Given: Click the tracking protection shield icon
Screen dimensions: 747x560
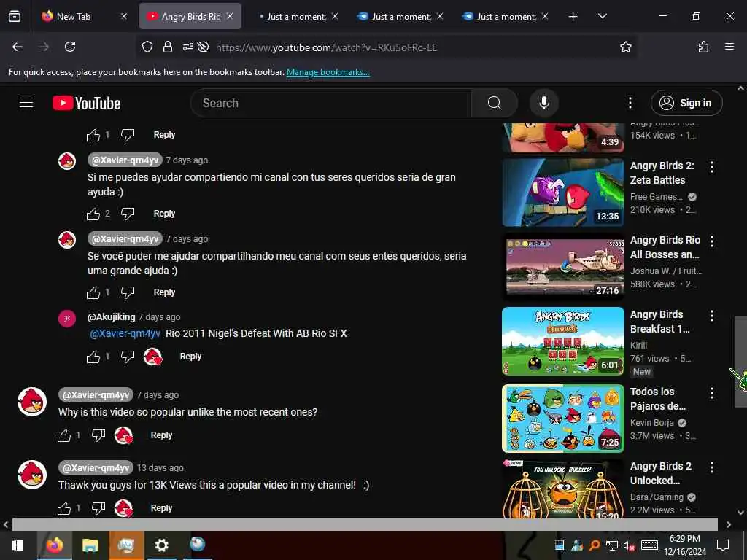Looking at the screenshot, I should [147, 47].
